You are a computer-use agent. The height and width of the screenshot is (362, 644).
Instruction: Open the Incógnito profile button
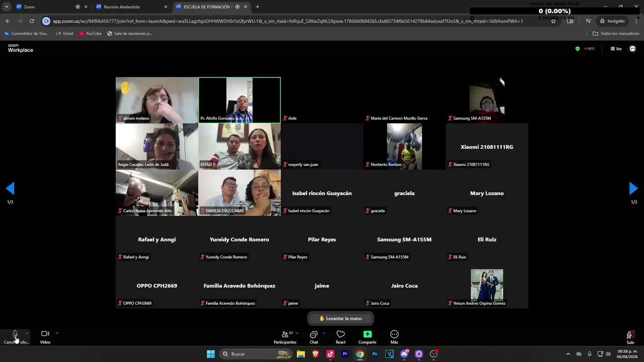pos(612,21)
